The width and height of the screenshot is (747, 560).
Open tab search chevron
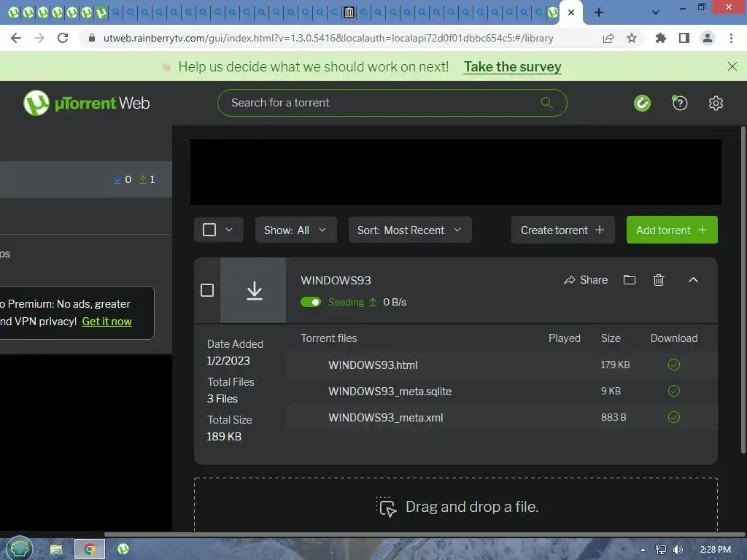pos(656,12)
